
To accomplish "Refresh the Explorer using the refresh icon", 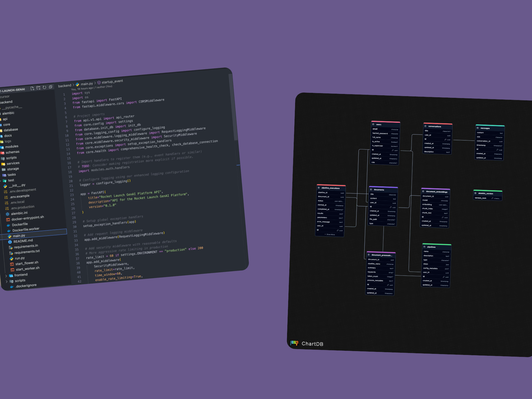I will [44, 87].
